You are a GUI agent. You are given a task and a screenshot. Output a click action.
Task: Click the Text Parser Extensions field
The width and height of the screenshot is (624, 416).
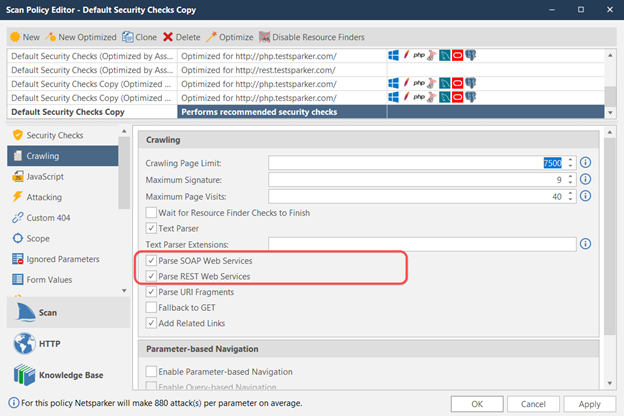click(x=420, y=244)
